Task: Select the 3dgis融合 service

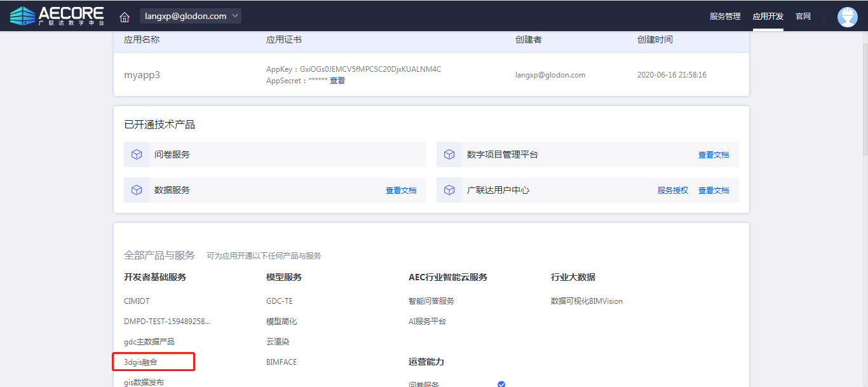Action: (x=140, y=362)
